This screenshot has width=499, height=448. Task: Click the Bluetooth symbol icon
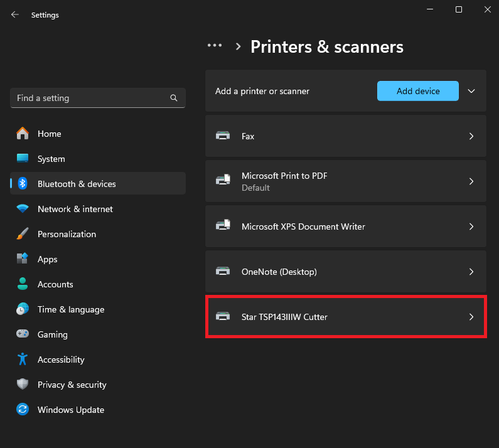coord(23,183)
